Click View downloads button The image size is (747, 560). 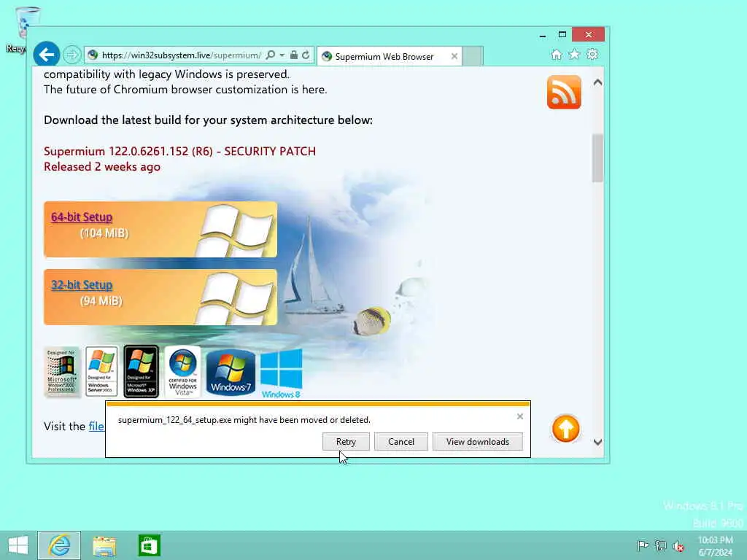477,441
